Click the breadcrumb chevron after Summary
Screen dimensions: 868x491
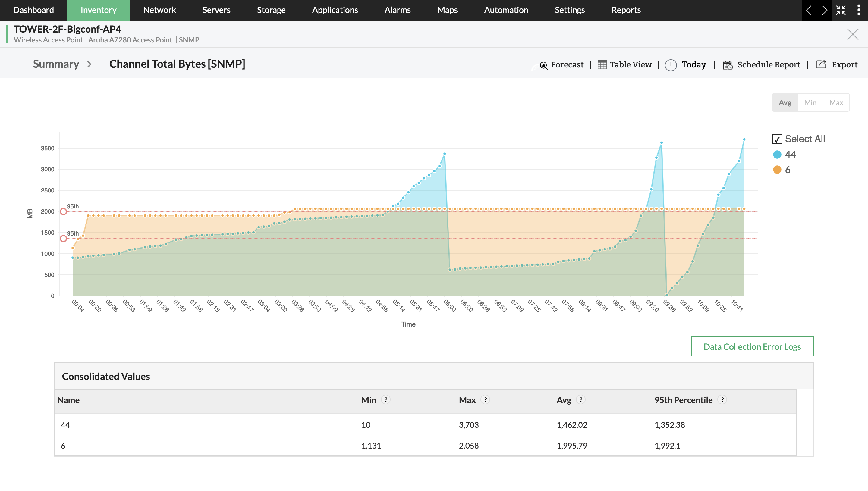tap(90, 64)
